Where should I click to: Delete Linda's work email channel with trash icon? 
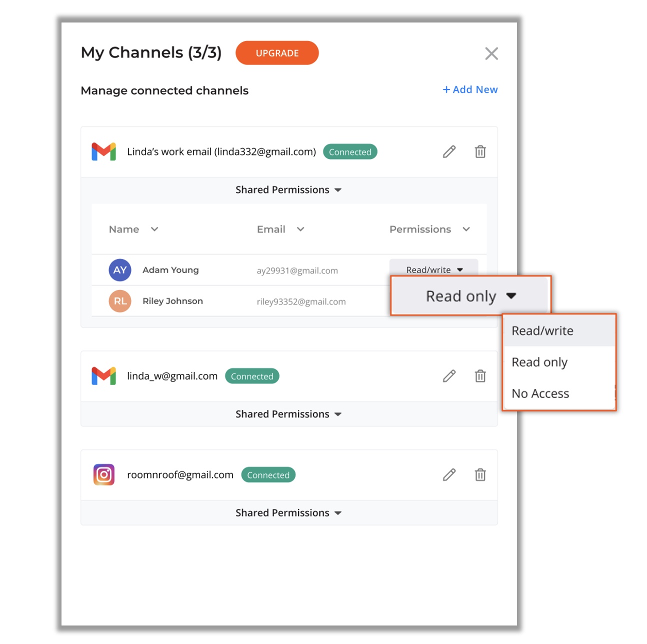click(480, 151)
